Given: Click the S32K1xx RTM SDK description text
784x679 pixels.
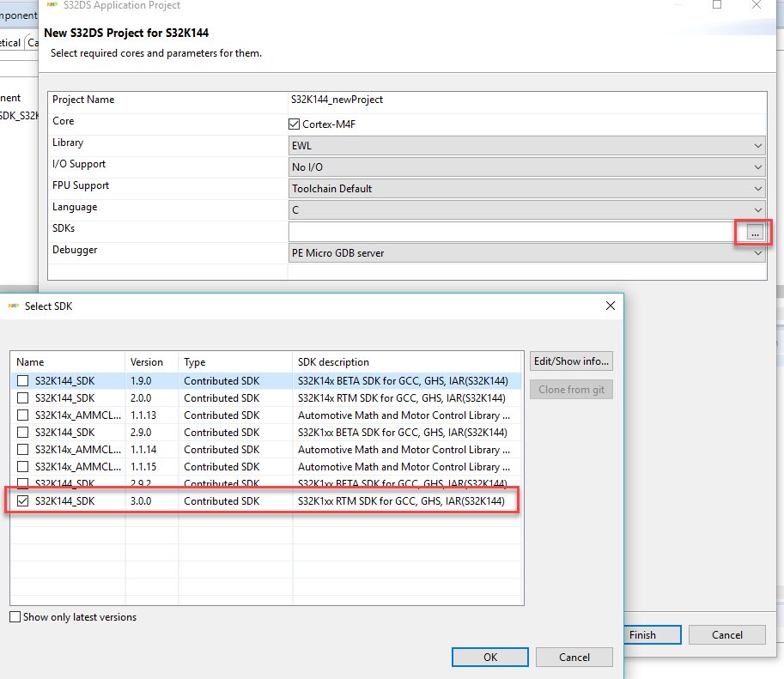Looking at the screenshot, I should (401, 501).
